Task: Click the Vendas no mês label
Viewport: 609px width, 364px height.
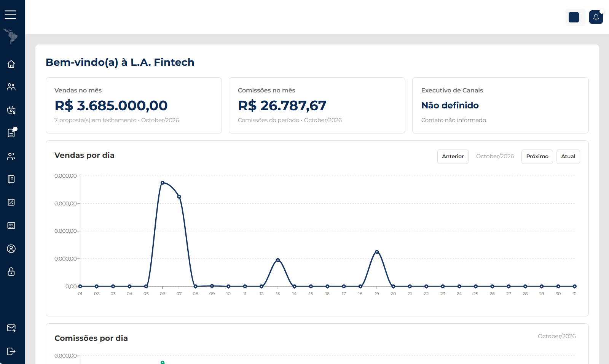Action: tap(78, 91)
